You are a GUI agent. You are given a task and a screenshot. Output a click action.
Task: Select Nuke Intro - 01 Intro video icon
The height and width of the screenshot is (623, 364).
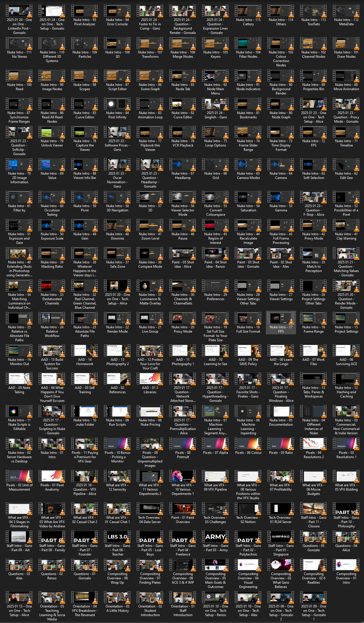tap(52, 444)
